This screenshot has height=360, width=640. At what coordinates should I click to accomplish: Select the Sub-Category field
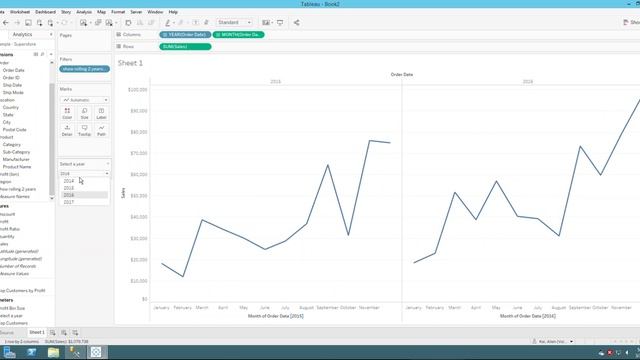pos(16,152)
